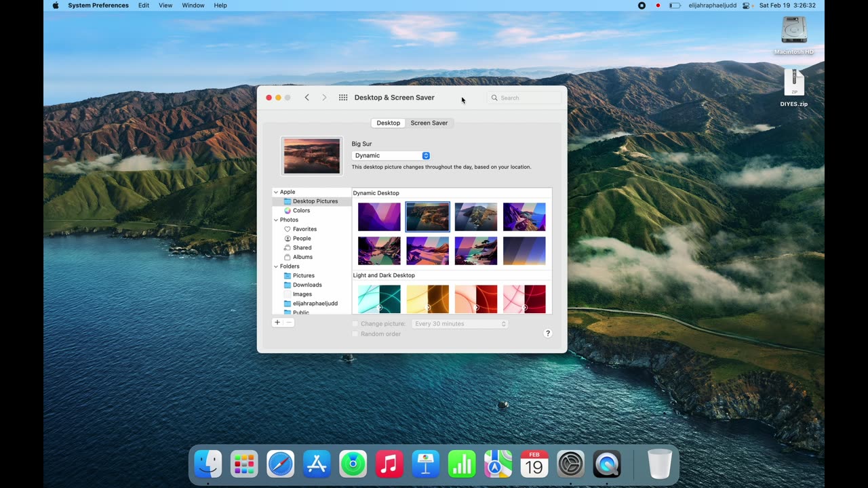Viewport: 868px width, 488px height.
Task: Switch to the Screen Saver tab
Action: click(x=429, y=123)
